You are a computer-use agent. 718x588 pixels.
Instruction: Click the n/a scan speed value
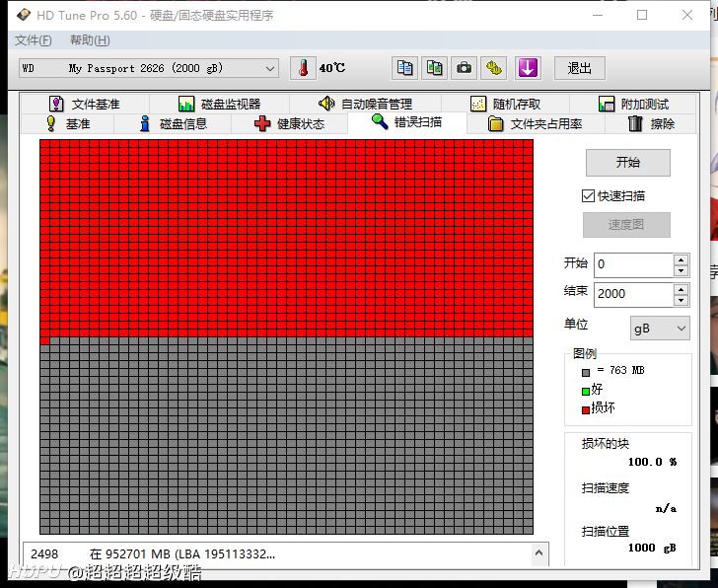click(666, 508)
